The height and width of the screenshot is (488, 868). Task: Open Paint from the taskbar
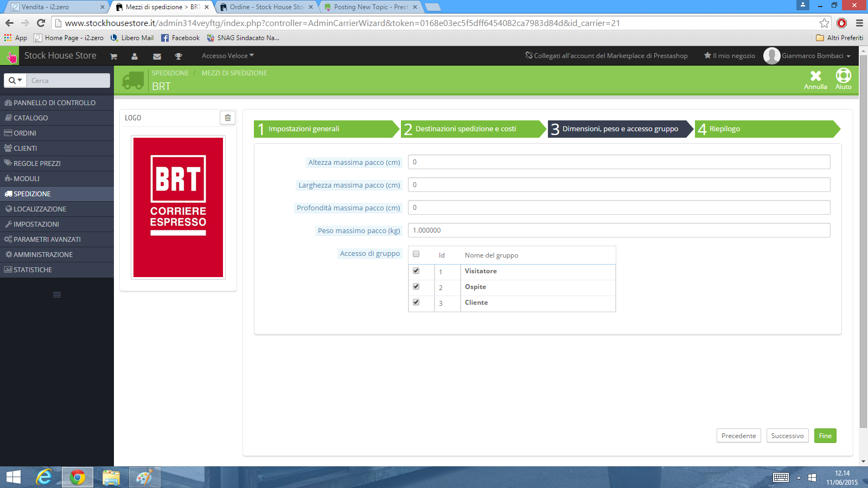[144, 477]
